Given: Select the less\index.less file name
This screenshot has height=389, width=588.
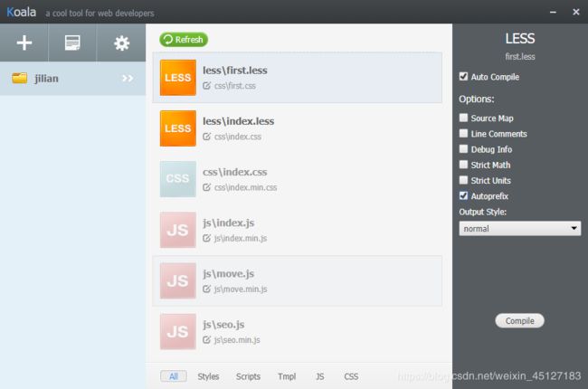Looking at the screenshot, I should pyautogui.click(x=239, y=121).
